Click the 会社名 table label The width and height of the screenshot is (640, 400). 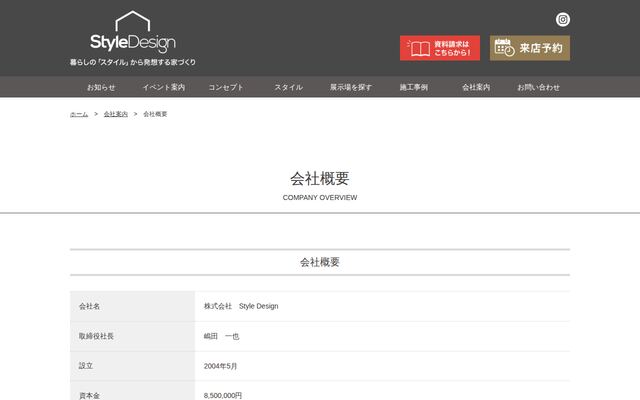[89, 306]
